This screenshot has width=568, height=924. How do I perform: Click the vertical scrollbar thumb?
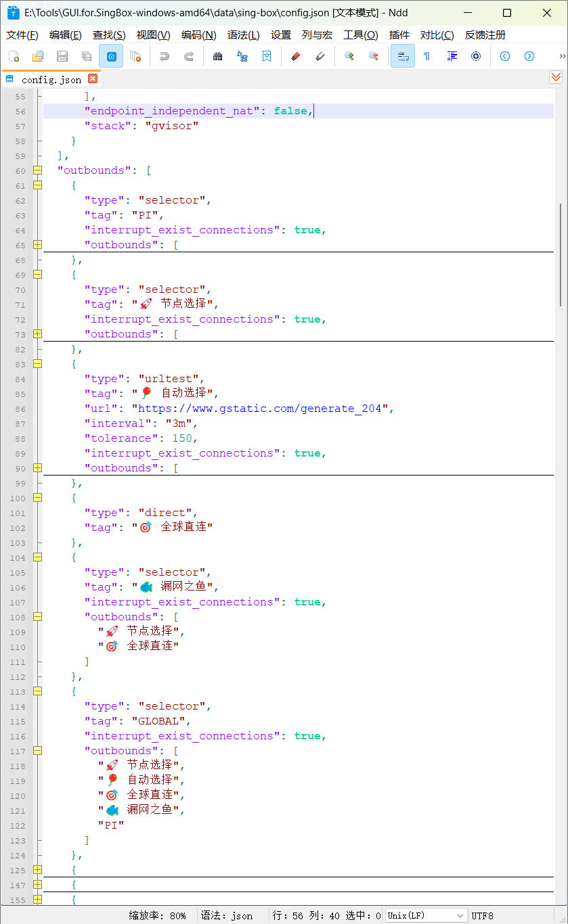coord(561,254)
